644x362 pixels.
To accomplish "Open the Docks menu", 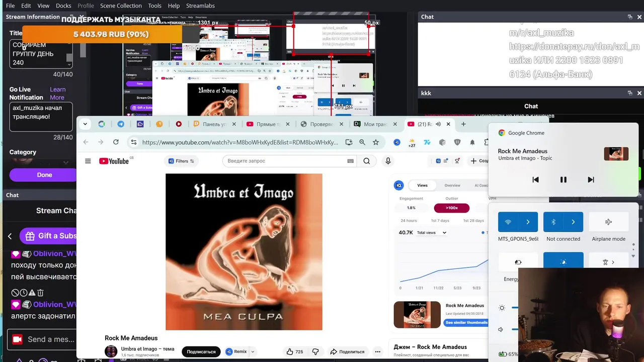I will (63, 6).
